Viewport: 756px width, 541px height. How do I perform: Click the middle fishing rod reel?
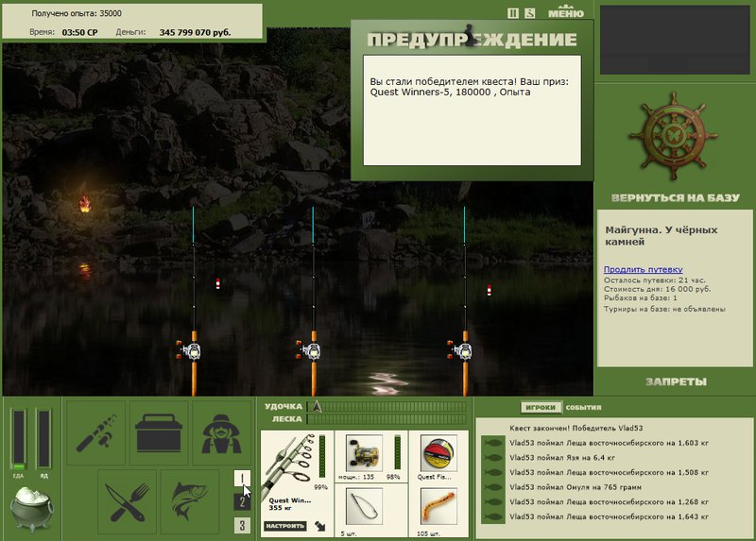[x=311, y=350]
